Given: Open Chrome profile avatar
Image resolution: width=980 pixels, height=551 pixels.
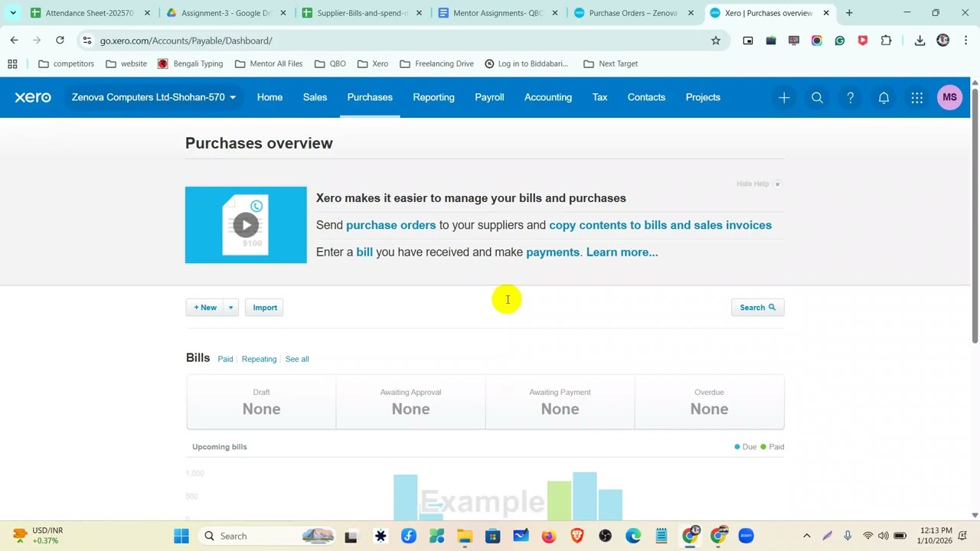Looking at the screenshot, I should pyautogui.click(x=942, y=41).
